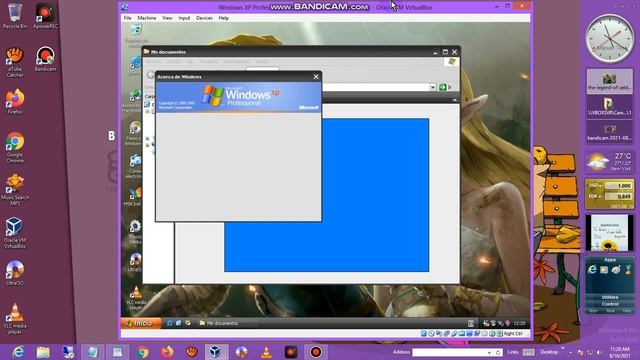Screen dimensions: 640x360
Task: Click the sunflower slideshow gadget picture
Action: coord(610,233)
